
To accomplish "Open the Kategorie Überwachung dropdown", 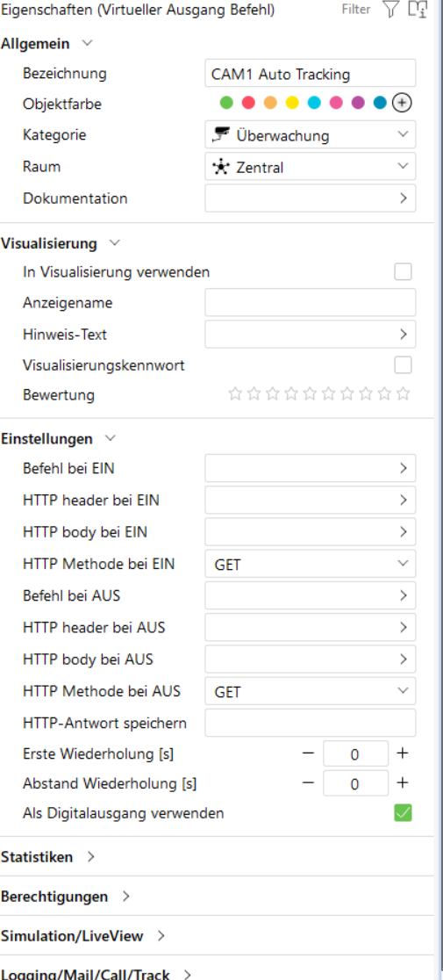I will (x=311, y=135).
